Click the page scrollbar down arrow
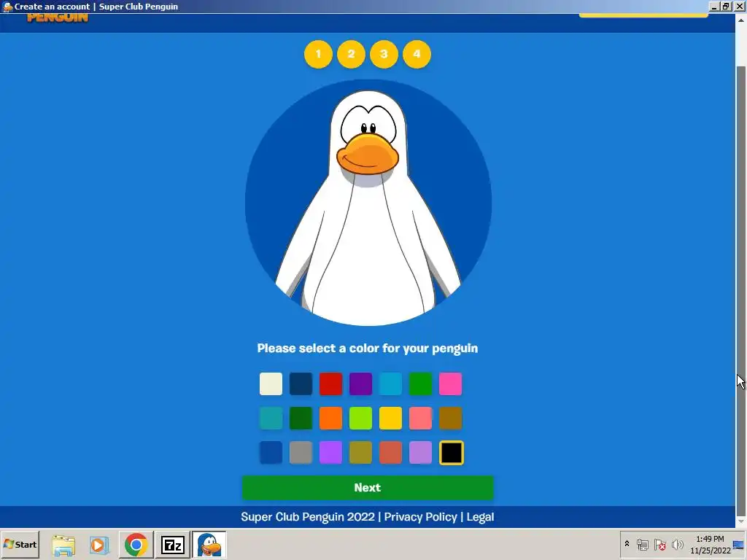This screenshot has height=560, width=747. [741, 522]
